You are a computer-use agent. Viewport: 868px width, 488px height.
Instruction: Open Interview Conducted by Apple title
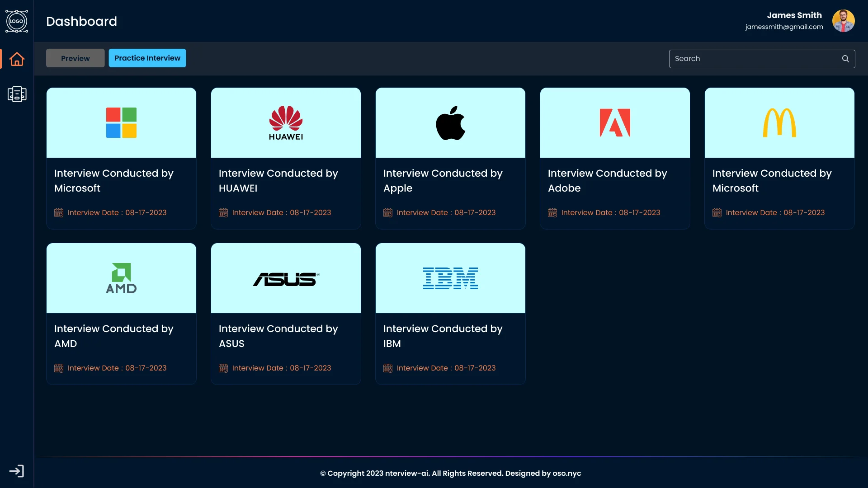[443, 181]
